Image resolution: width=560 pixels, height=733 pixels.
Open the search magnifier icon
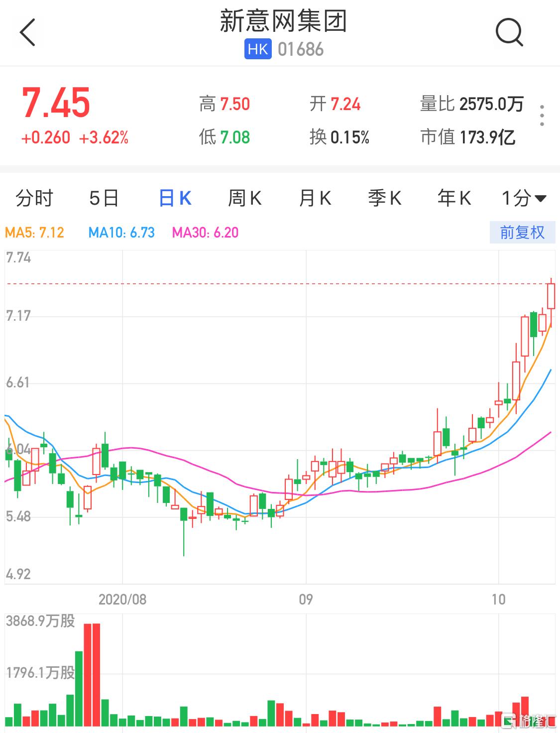pos(509,33)
